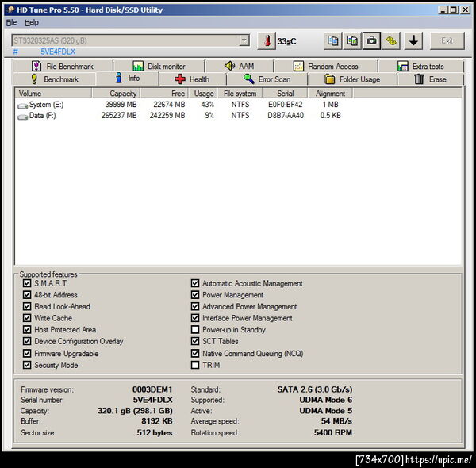Click the temperature thermometer icon
This screenshot has height=468, width=476.
pyautogui.click(x=267, y=40)
